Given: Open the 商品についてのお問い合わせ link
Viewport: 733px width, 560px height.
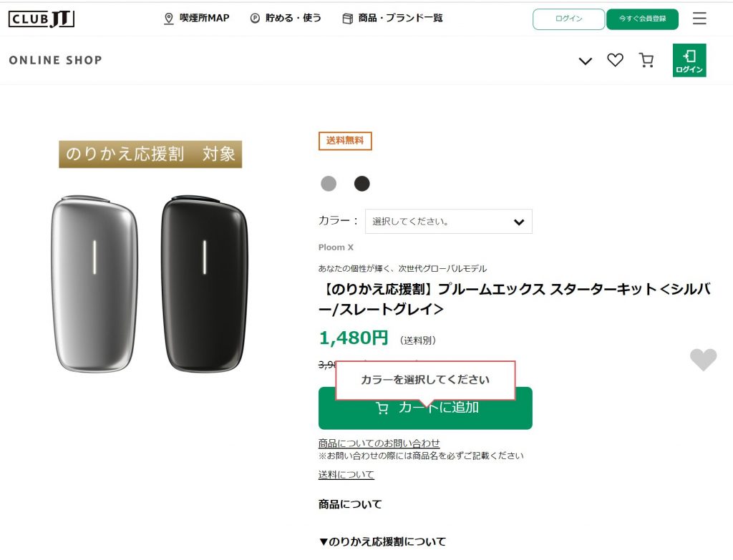Looking at the screenshot, I should point(379,443).
